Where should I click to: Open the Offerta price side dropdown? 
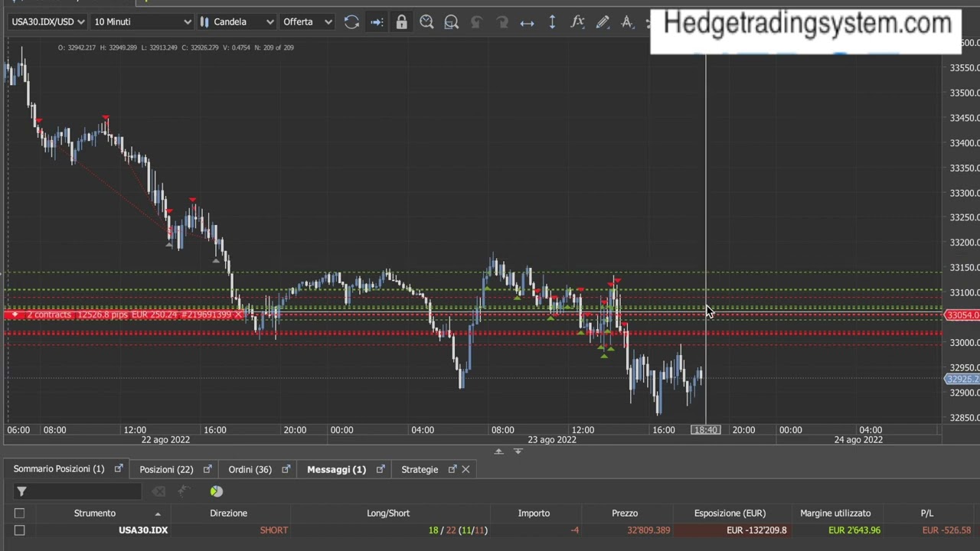pos(307,21)
